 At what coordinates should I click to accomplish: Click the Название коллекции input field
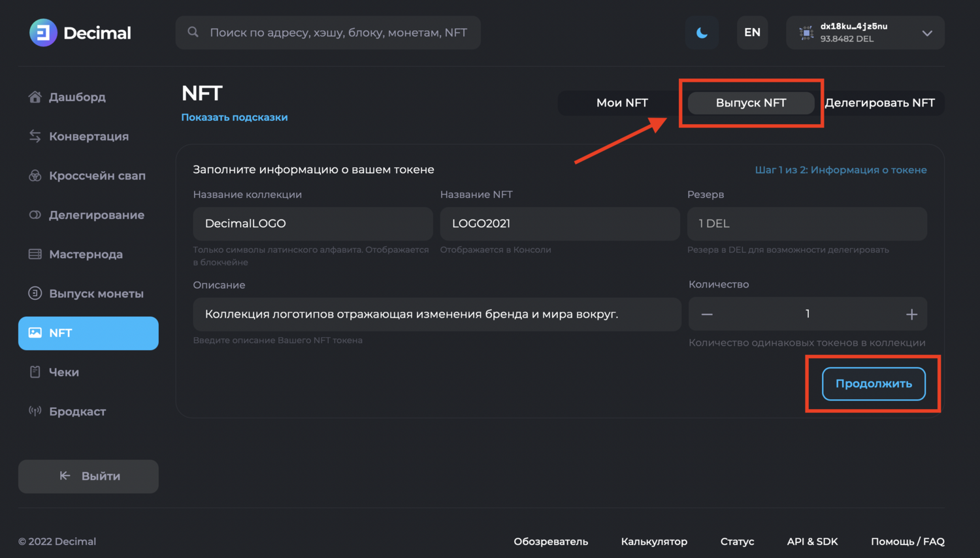313,223
